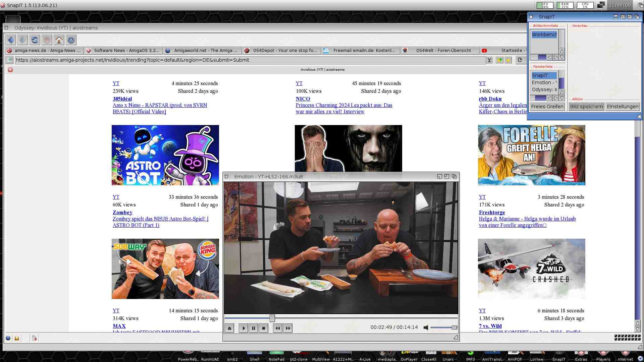Open the Zombey channel link
Image resolution: width=644 pixels, height=362 pixels.
pos(122,213)
